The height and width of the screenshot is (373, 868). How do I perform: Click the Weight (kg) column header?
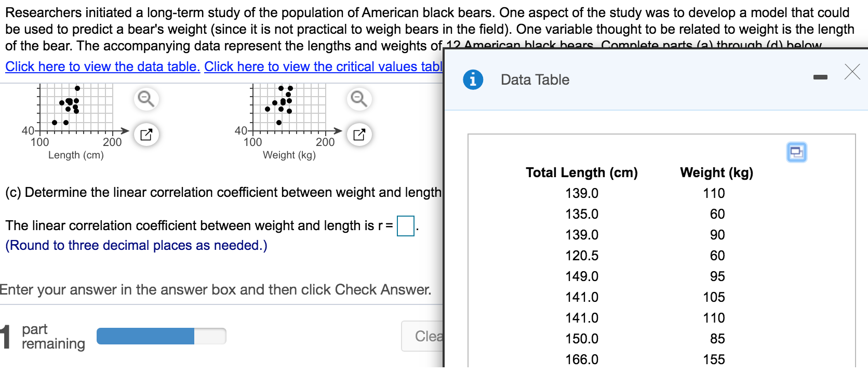(716, 172)
